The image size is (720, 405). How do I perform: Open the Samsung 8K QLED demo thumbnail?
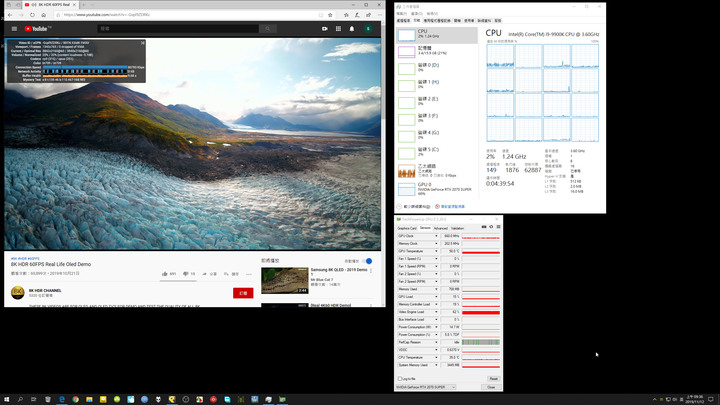click(285, 281)
